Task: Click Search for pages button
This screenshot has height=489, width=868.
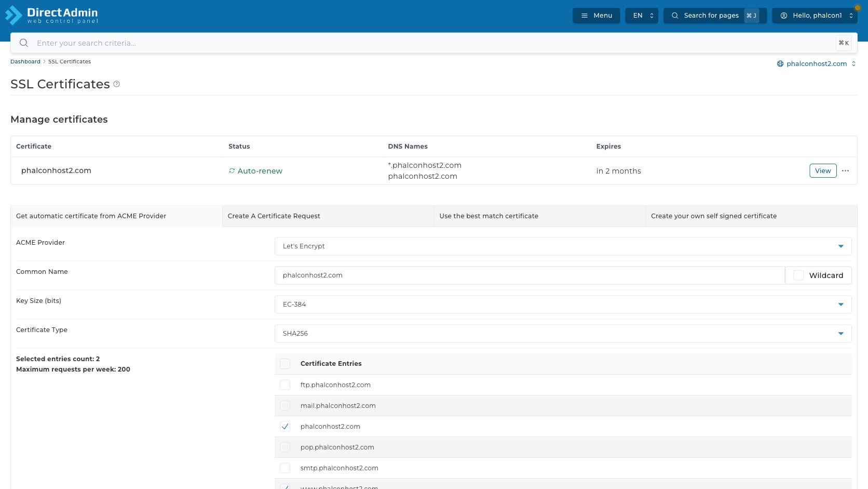Action: point(715,16)
